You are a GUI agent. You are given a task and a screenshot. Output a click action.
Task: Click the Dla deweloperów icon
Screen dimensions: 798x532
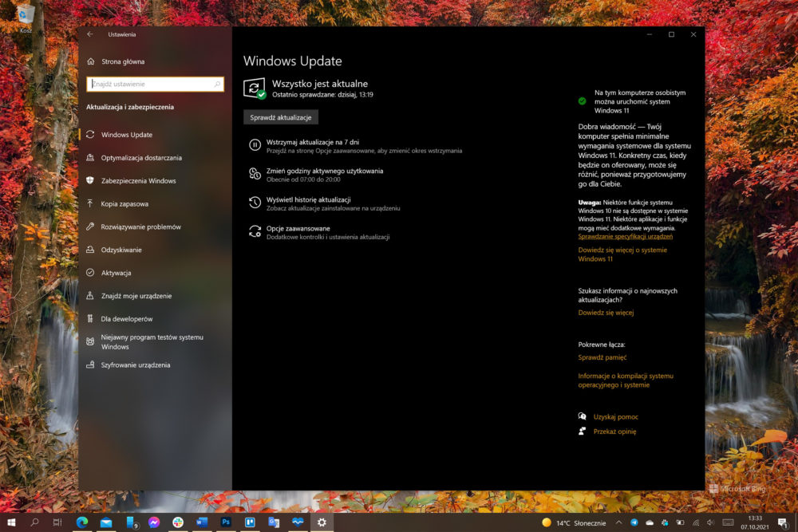[90, 319]
